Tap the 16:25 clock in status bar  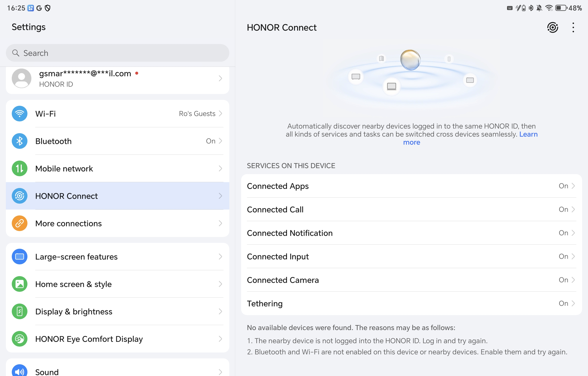[x=16, y=8]
